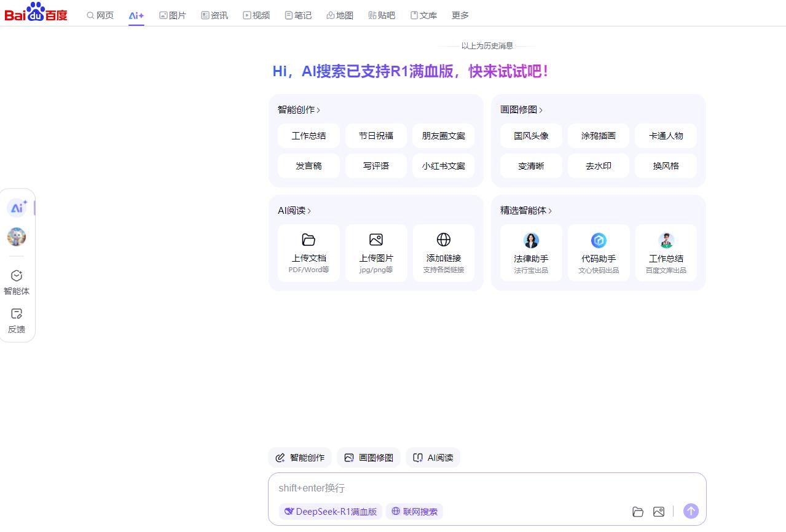Image resolution: width=786 pixels, height=532 pixels.
Task: Toggle the DeepSeek-R1满血版 model option
Action: click(x=331, y=511)
